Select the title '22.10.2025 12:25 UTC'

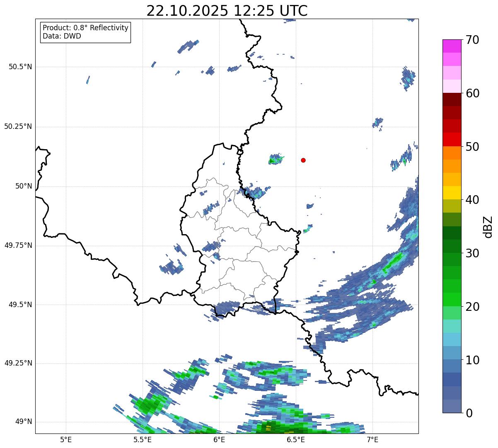tap(227, 11)
